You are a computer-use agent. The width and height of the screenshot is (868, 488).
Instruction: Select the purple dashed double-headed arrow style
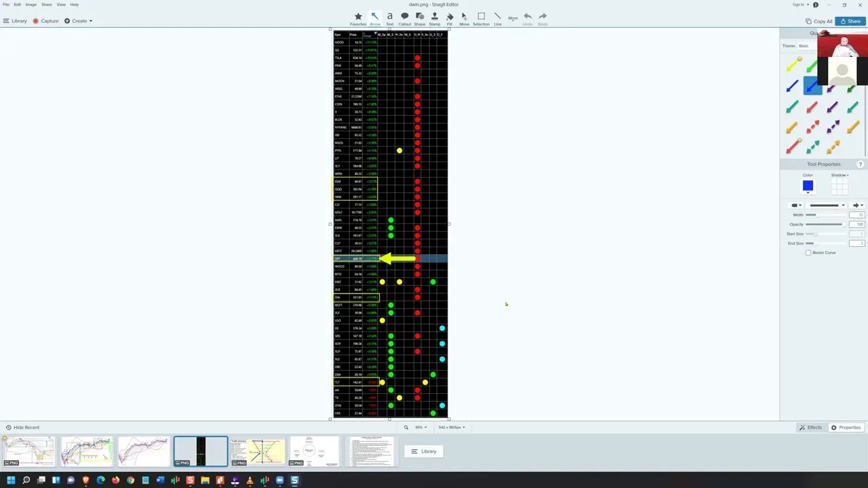pos(833,127)
